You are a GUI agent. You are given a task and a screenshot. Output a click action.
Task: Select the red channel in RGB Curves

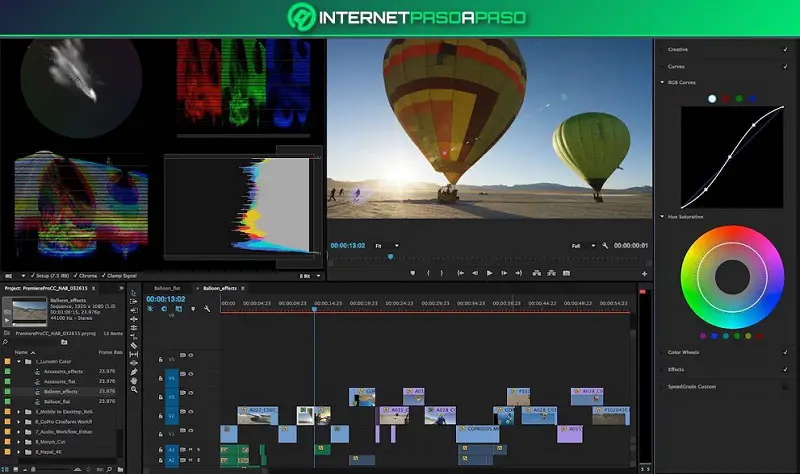[x=727, y=99]
